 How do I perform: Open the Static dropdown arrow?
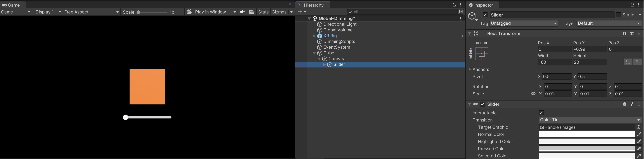(x=640, y=15)
